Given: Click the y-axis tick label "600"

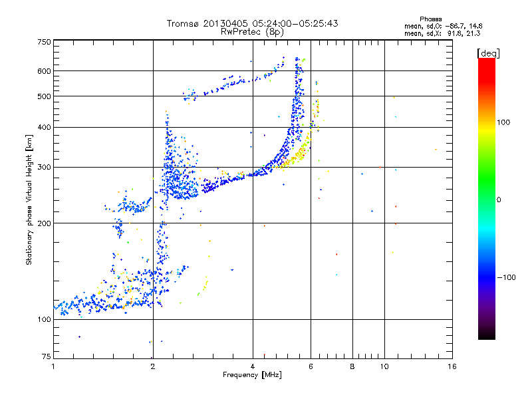Looking at the screenshot, I should click(44, 71).
